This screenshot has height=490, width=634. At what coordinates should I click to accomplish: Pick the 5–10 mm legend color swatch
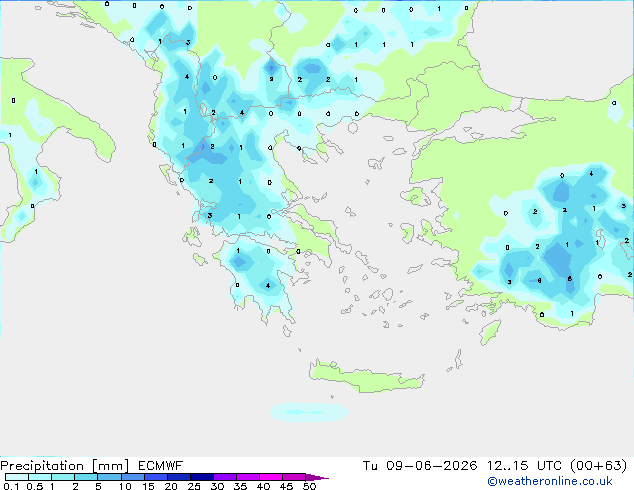[x=109, y=477]
